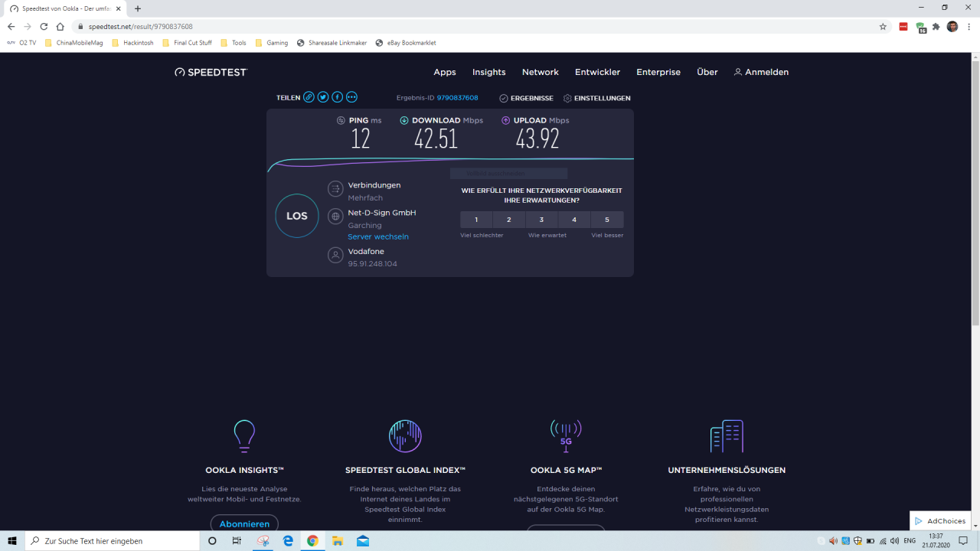This screenshot has width=980, height=551.
Task: Open the Chrome profile avatar
Action: (x=952, y=26)
